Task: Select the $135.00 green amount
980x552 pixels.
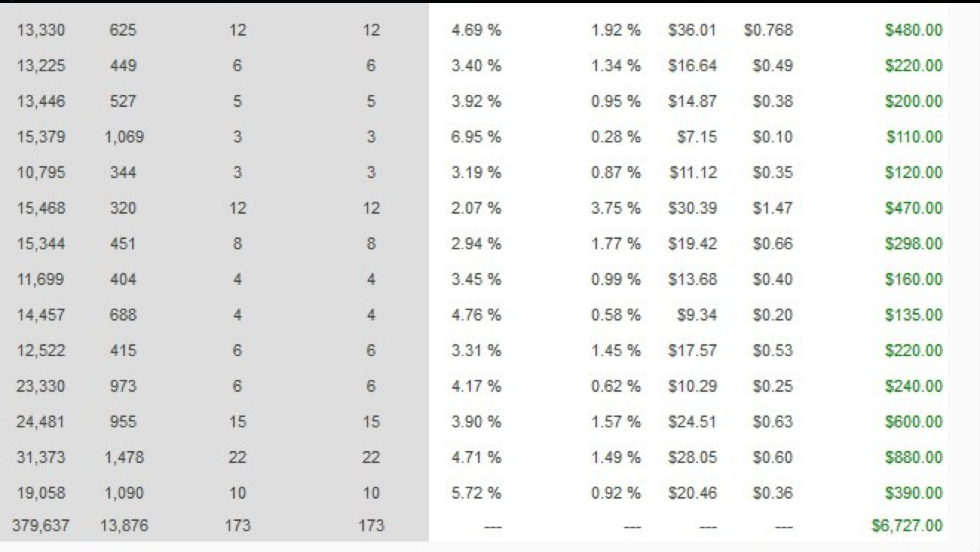Action: pos(913,315)
